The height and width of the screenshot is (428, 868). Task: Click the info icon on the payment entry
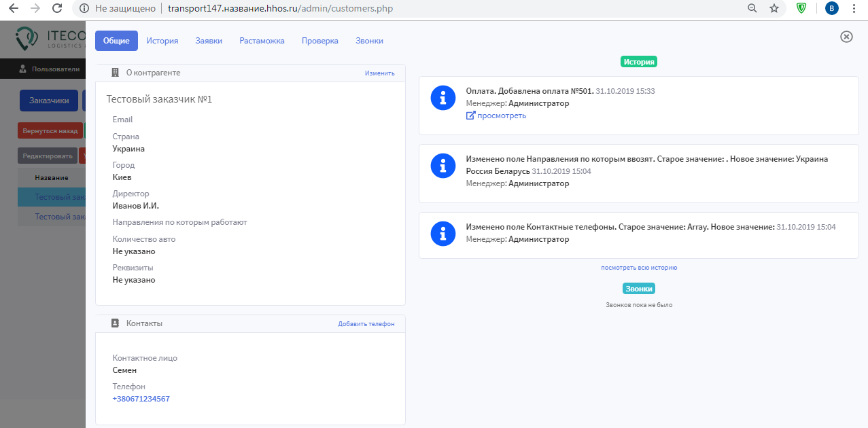pos(443,99)
